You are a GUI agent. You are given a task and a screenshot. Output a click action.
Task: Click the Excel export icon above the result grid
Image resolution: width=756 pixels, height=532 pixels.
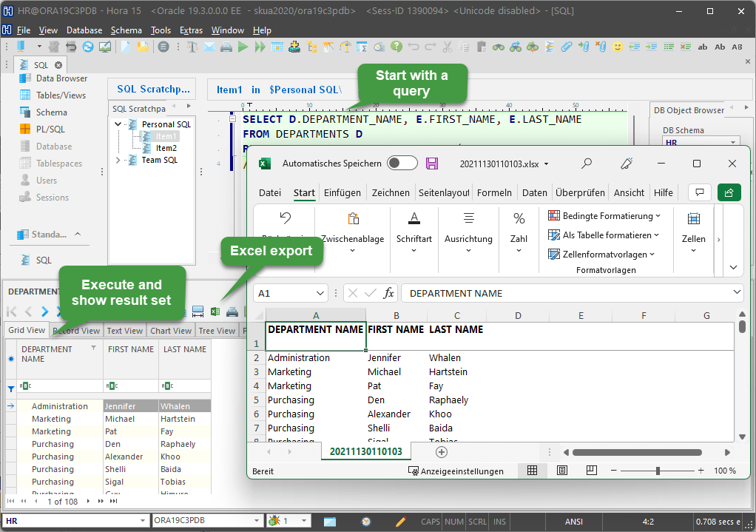click(x=215, y=312)
